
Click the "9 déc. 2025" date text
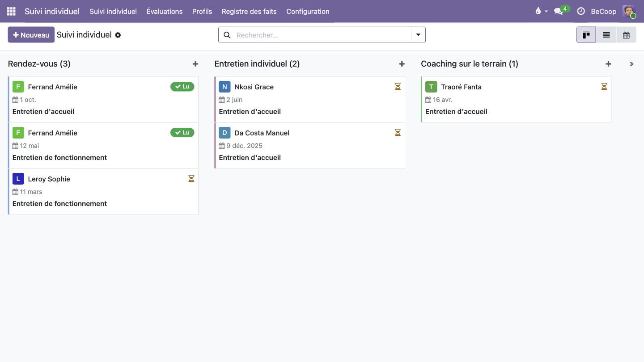(244, 146)
